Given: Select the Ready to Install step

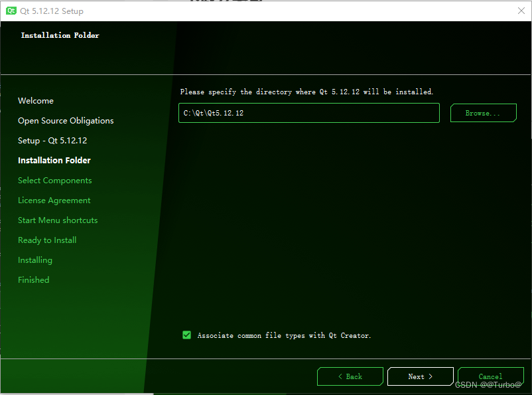Looking at the screenshot, I should click(x=47, y=240).
